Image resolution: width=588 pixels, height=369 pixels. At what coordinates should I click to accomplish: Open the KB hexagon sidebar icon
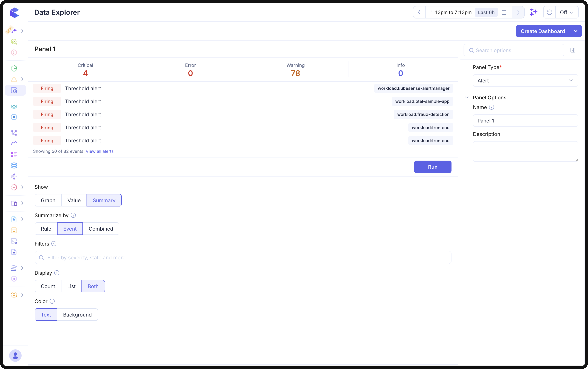(x=14, y=279)
